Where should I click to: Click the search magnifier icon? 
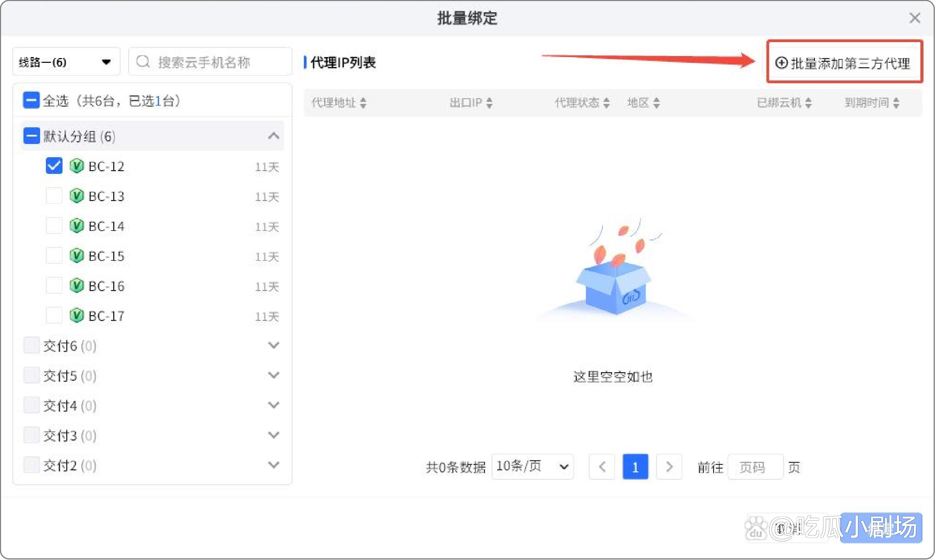[x=143, y=61]
